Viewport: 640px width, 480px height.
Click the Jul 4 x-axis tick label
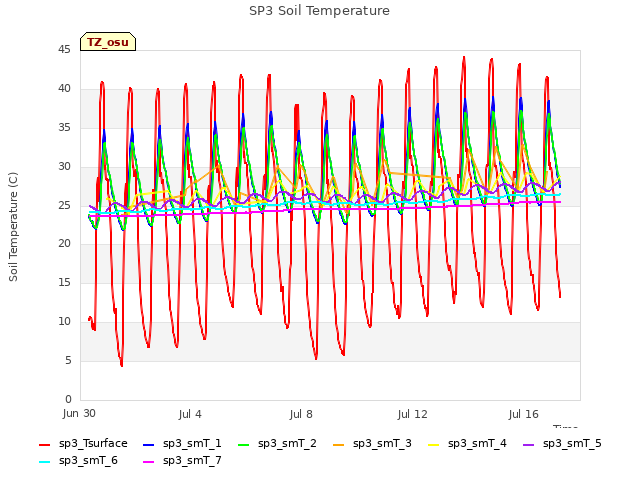point(190,414)
